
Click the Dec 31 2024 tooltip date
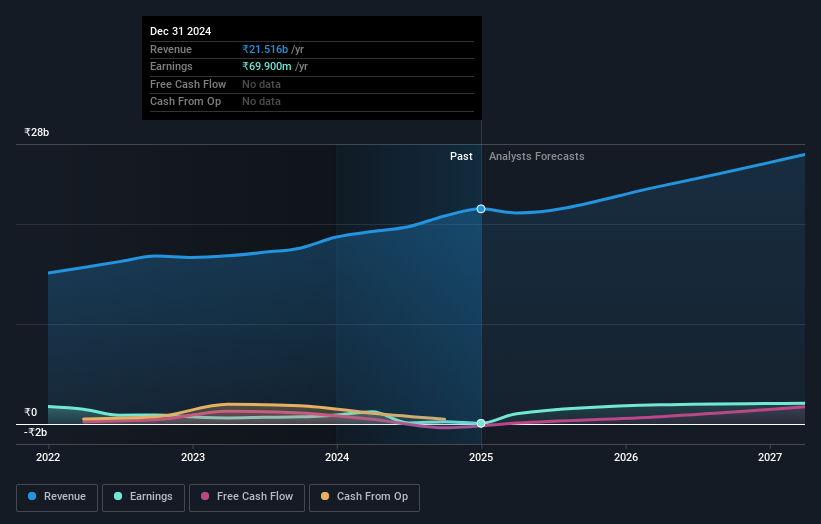coord(181,31)
